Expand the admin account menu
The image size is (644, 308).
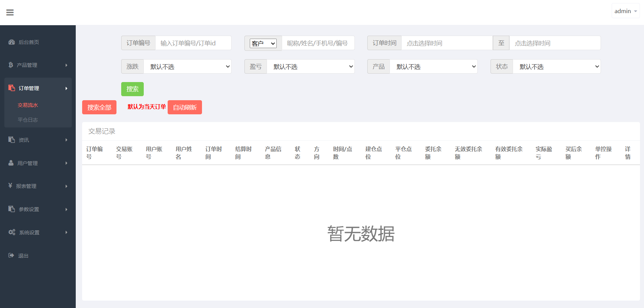coord(625,11)
